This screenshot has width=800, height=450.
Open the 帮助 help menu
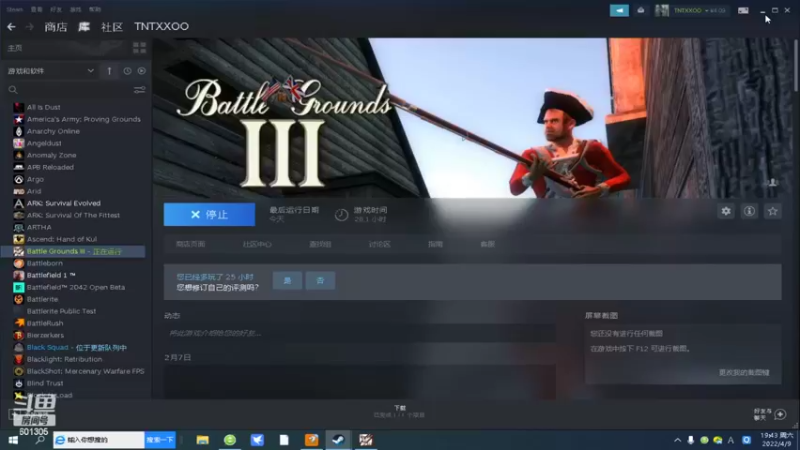pyautogui.click(x=95, y=9)
